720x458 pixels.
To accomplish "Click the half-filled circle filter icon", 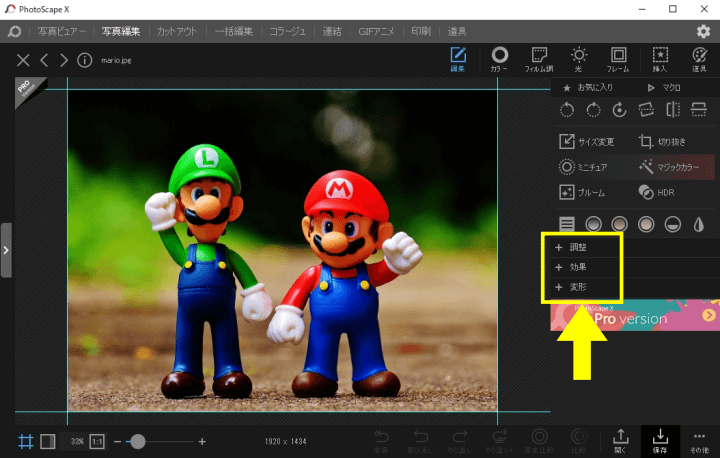I will click(673, 224).
